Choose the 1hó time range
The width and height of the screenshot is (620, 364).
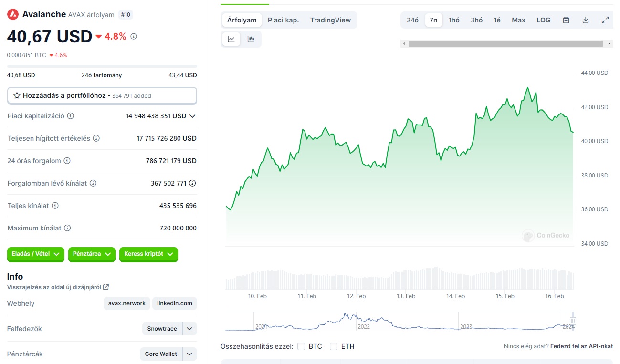point(454,20)
